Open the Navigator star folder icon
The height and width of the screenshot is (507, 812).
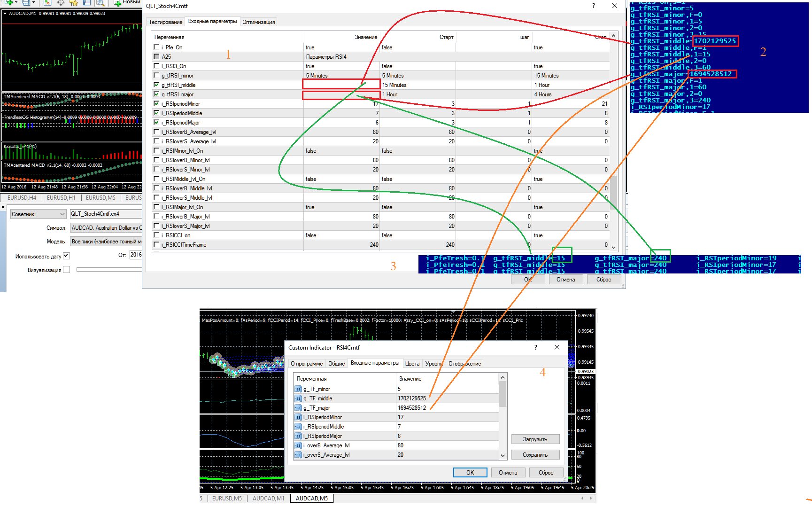click(x=74, y=2)
